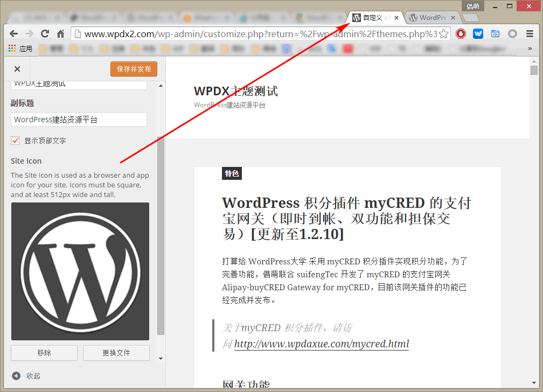Click the grey circle extension icon

click(512, 33)
